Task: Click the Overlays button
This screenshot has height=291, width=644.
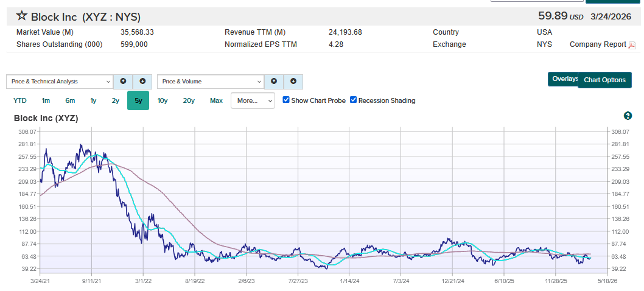Action: click(563, 79)
